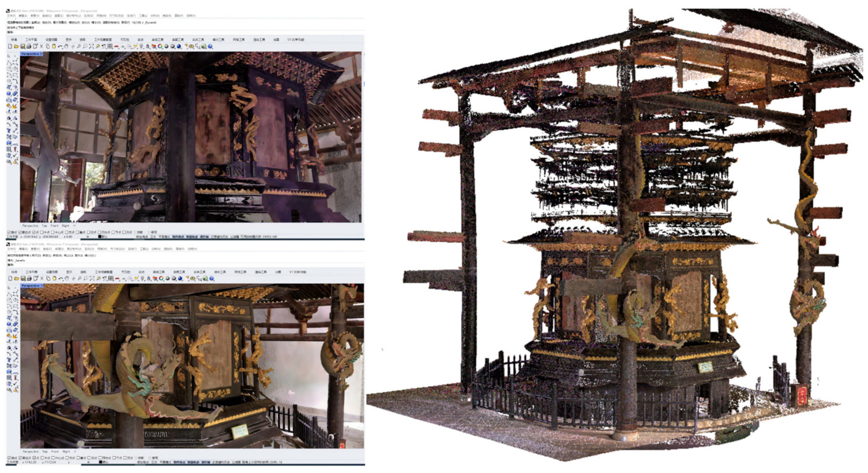Switch to Top viewport tab, upper window
Viewport: 868px width, 473px height.
coord(44,226)
